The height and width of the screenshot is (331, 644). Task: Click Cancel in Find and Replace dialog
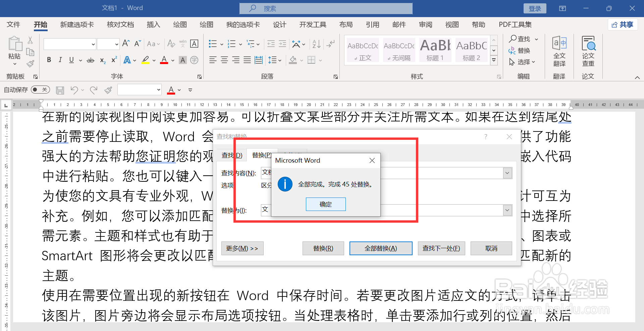tap(491, 249)
